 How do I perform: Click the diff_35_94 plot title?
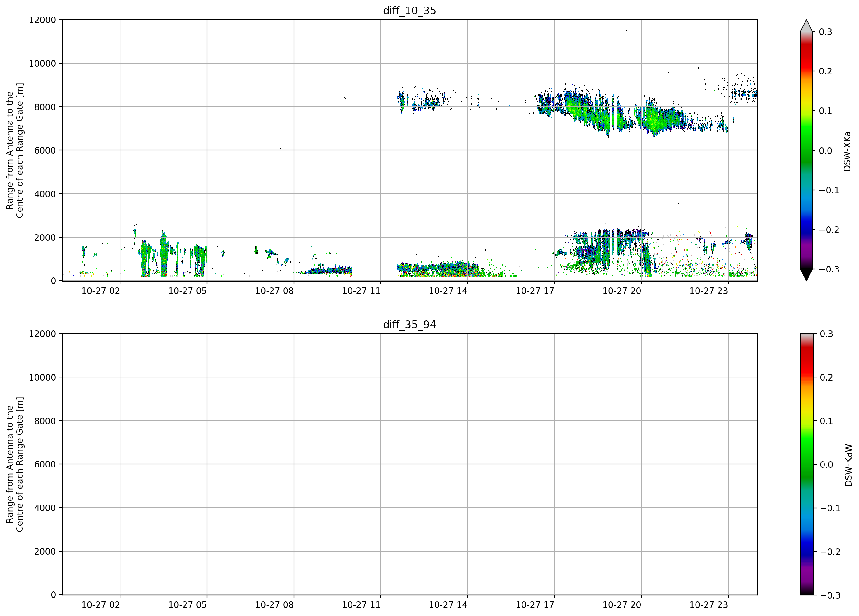tap(409, 325)
